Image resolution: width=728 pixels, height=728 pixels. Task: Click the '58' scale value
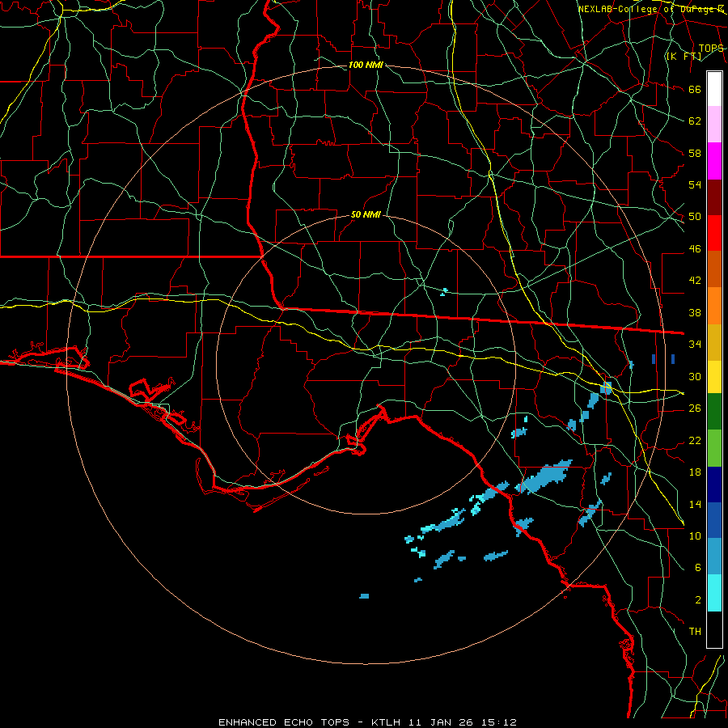[695, 153]
